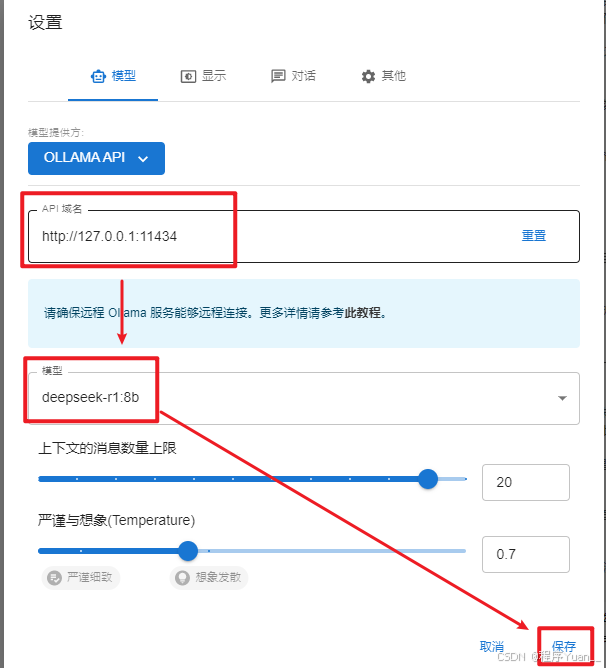Select the 想象发散 preset chip
The image size is (606, 668).
pos(209,578)
